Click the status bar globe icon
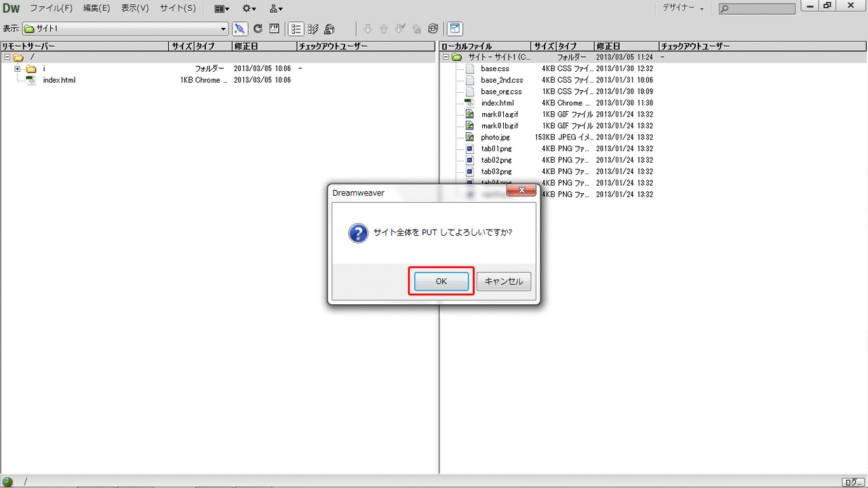The image size is (868, 488). (8, 482)
